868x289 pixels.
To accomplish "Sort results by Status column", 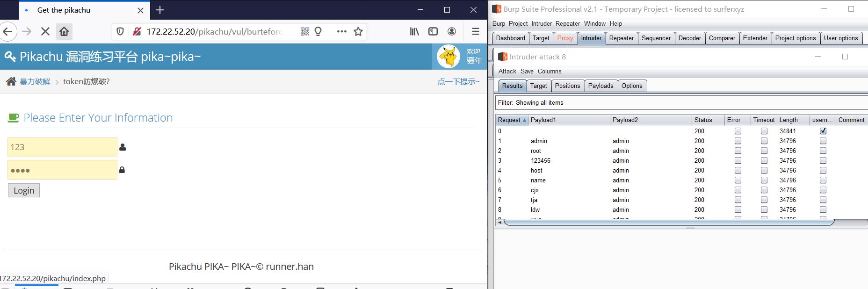I will click(x=708, y=120).
